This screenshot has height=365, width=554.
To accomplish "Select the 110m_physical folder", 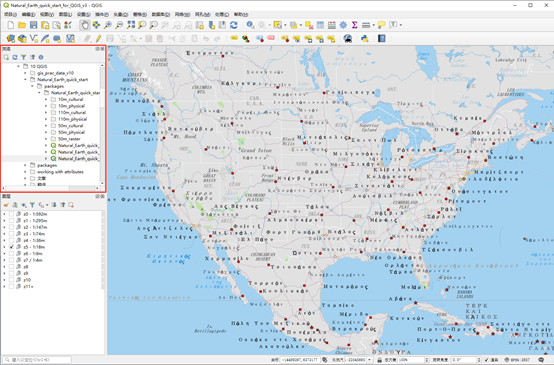I will (x=72, y=119).
